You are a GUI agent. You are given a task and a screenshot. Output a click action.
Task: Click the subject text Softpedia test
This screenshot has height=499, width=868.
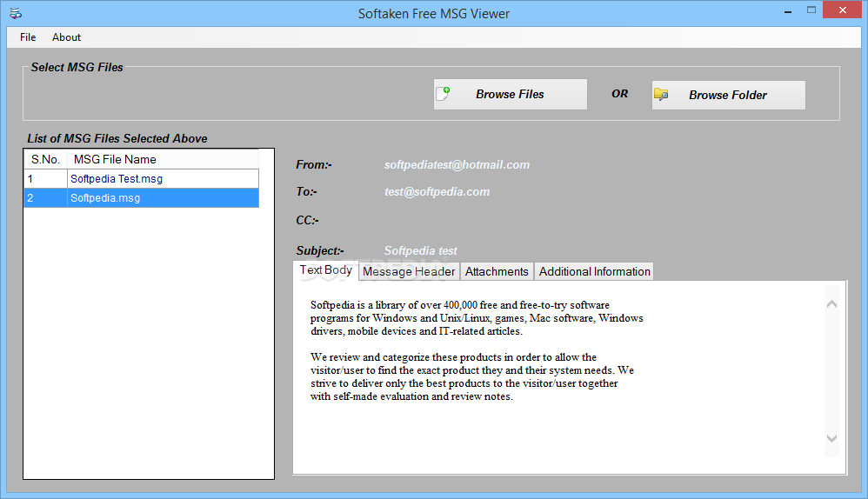(421, 251)
